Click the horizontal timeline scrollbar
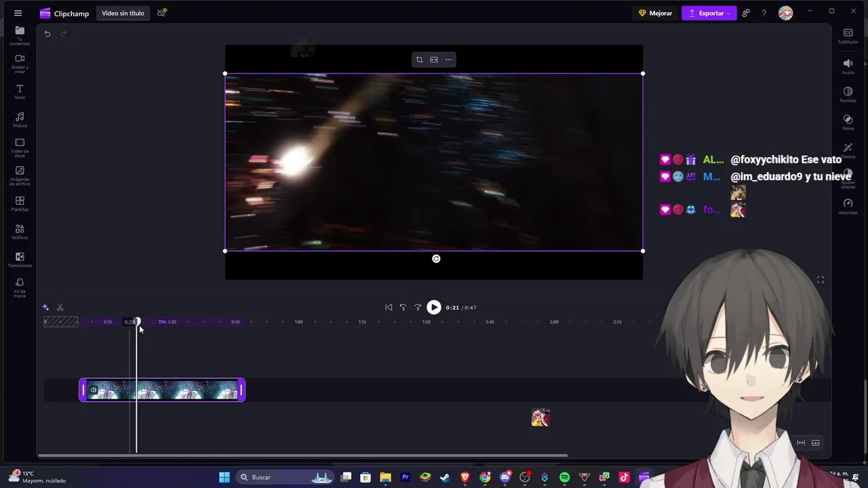The image size is (868, 488). tap(302, 455)
